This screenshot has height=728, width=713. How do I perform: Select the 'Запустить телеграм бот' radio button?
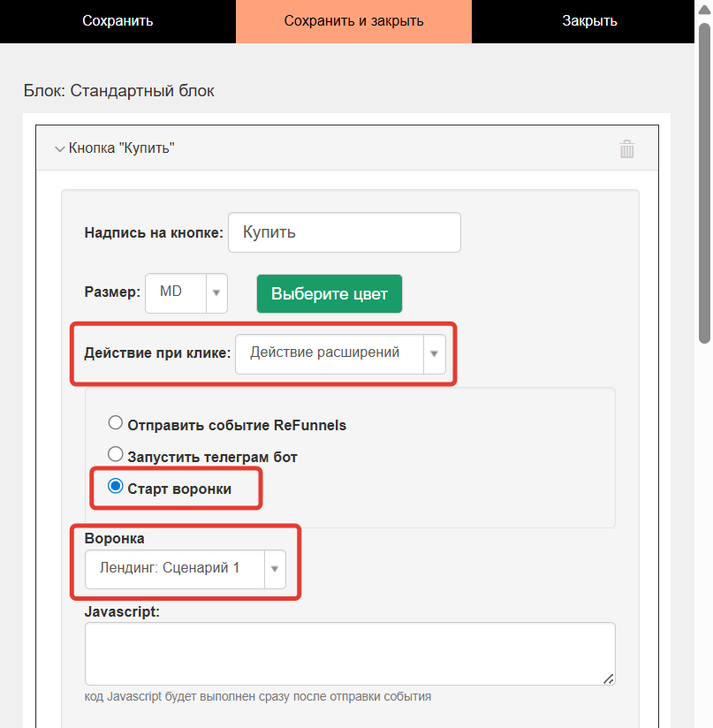pos(115,454)
